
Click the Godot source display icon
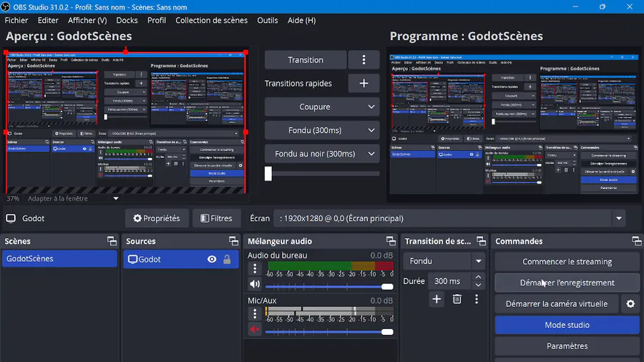(x=132, y=260)
